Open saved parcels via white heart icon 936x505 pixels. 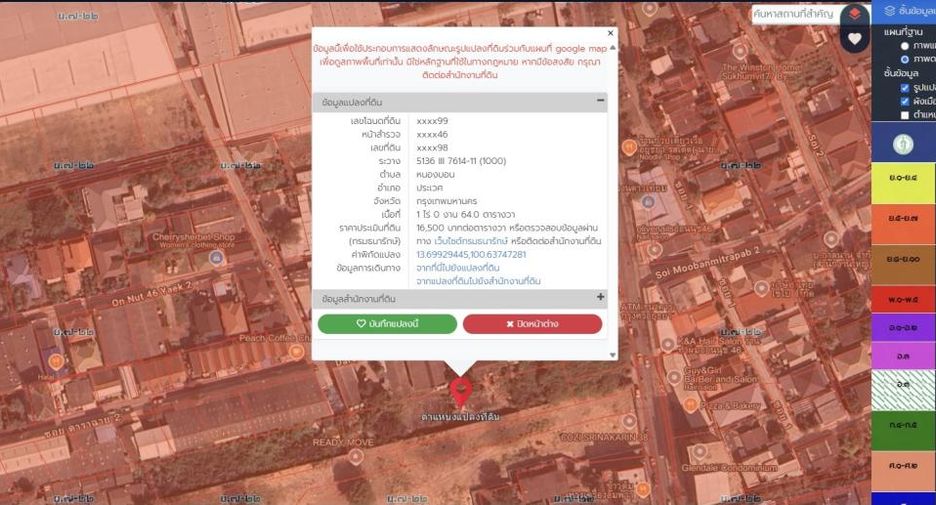click(855, 38)
